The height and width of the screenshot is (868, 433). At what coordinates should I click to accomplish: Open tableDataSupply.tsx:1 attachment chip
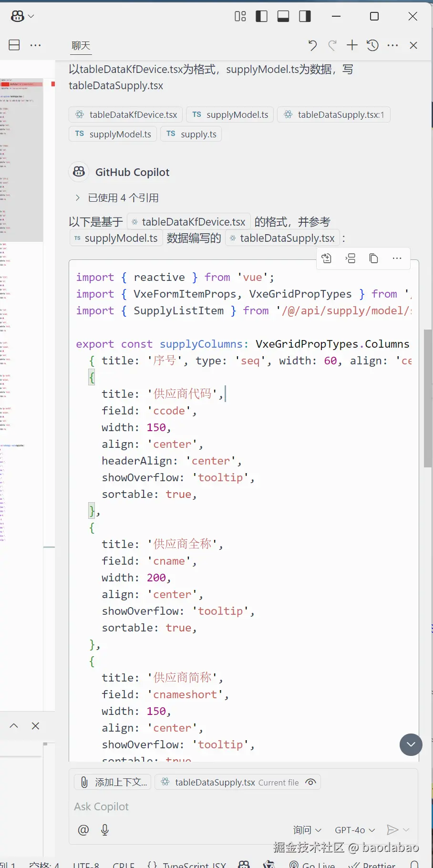(x=334, y=114)
